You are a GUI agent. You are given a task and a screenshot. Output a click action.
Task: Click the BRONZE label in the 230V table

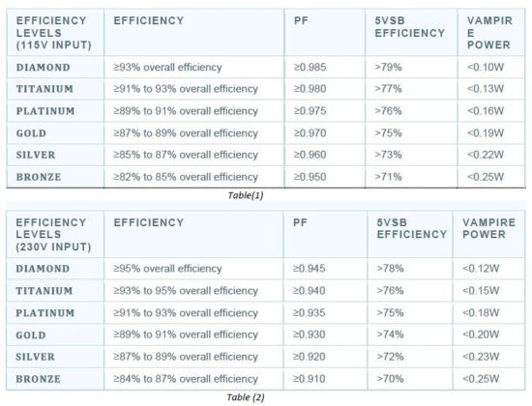tap(38, 379)
